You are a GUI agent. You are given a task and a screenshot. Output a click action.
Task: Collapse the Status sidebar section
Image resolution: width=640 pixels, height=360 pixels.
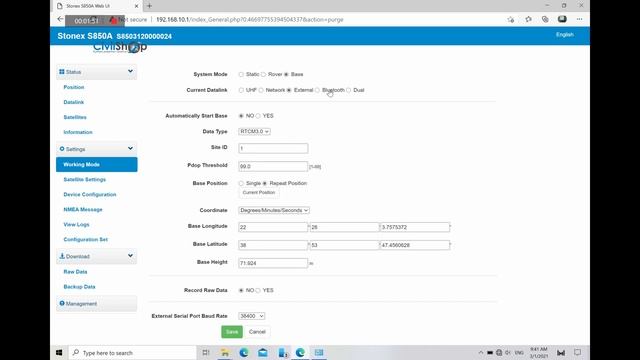pos(96,72)
